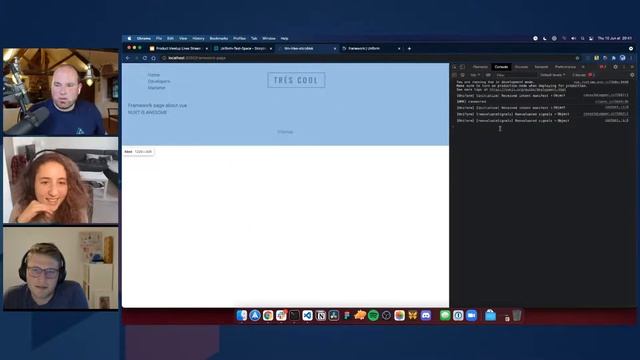Viewport: 640px width, 360px height.
Task: Open the History menu
Action: pos(198,38)
